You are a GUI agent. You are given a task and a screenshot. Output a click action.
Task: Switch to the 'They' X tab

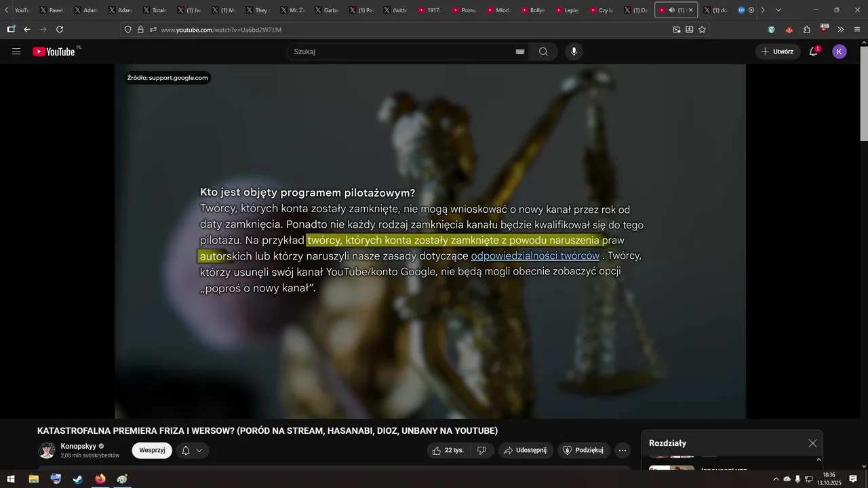coord(258,10)
